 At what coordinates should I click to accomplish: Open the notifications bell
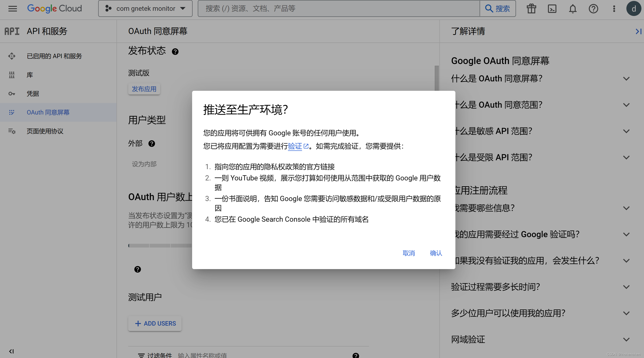pyautogui.click(x=573, y=8)
